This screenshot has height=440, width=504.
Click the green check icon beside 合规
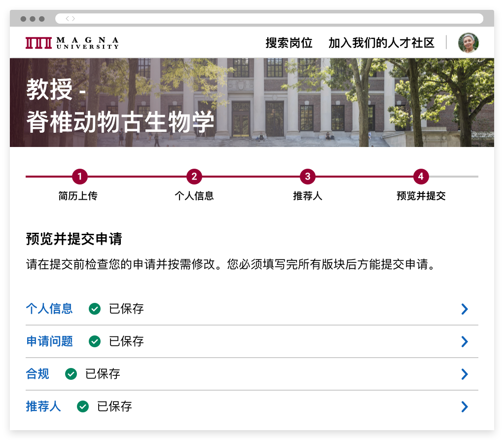[71, 374]
